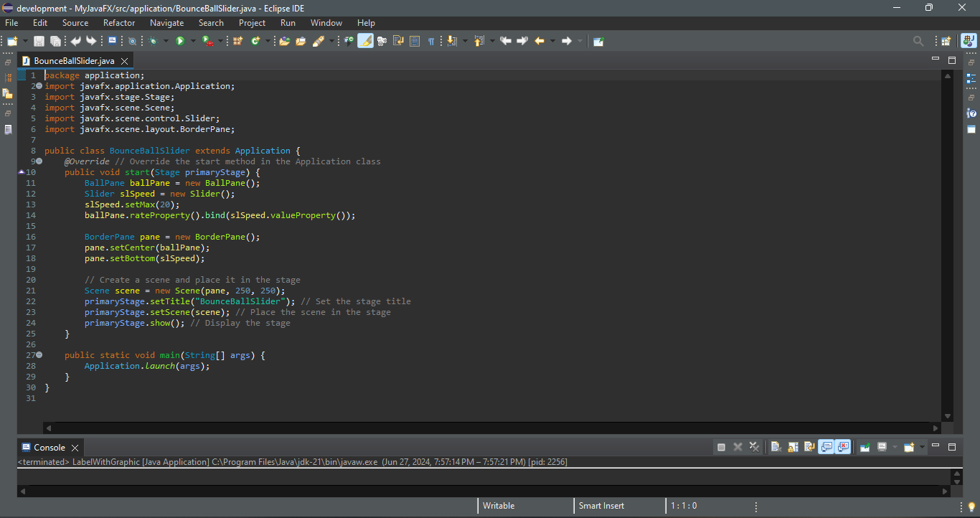980x518 pixels.
Task: Open the Navigate menu
Action: (166, 23)
